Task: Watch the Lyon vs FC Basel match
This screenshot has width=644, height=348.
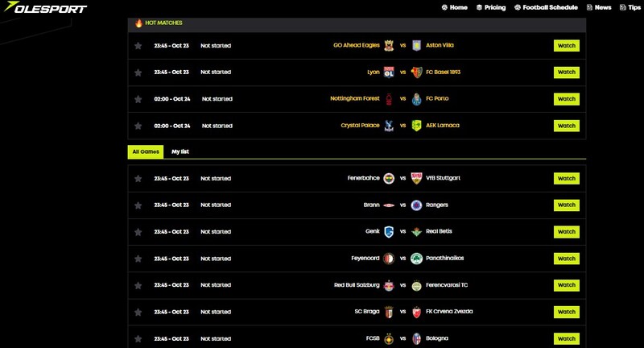Action: click(567, 72)
